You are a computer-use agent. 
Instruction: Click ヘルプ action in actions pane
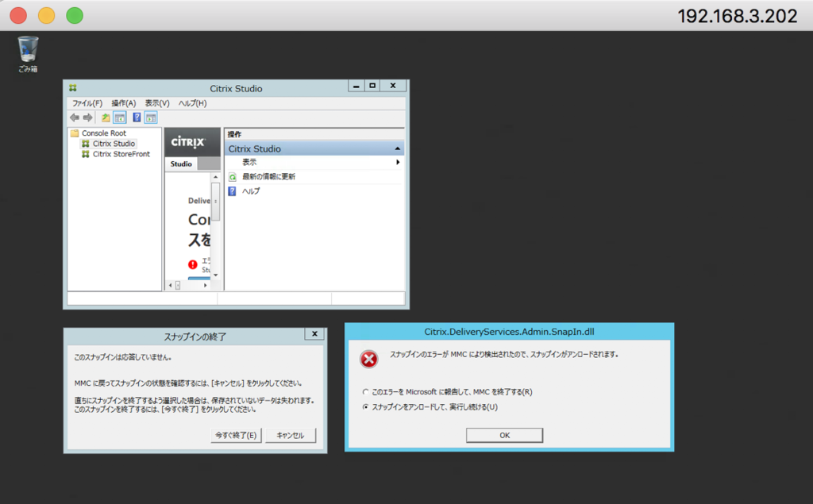coord(251,191)
